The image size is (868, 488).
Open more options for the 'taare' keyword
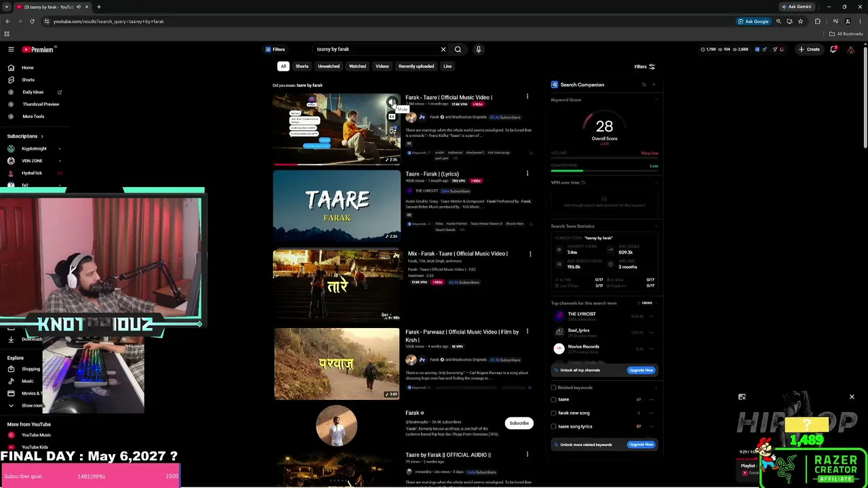pyautogui.click(x=652, y=399)
